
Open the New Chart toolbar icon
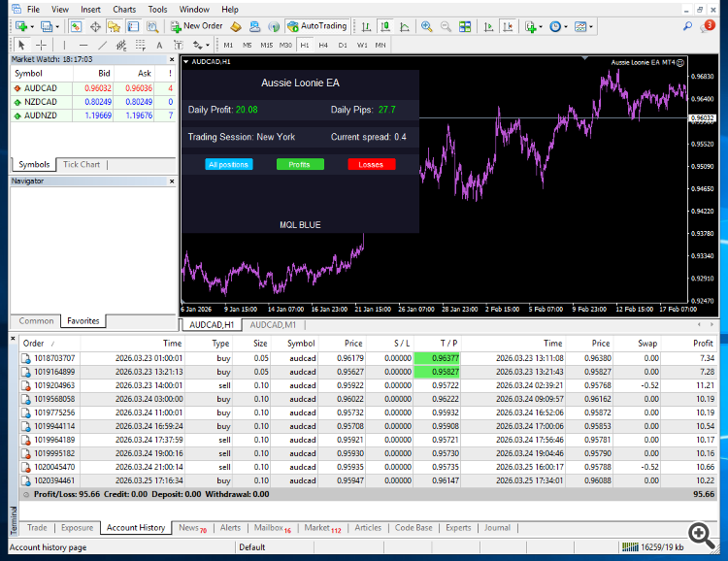[x=21, y=26]
